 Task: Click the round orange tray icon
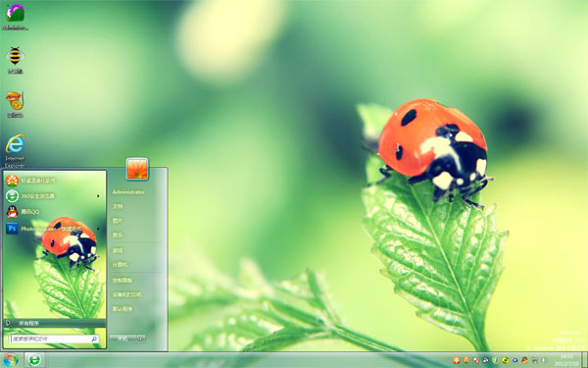[x=466, y=360]
